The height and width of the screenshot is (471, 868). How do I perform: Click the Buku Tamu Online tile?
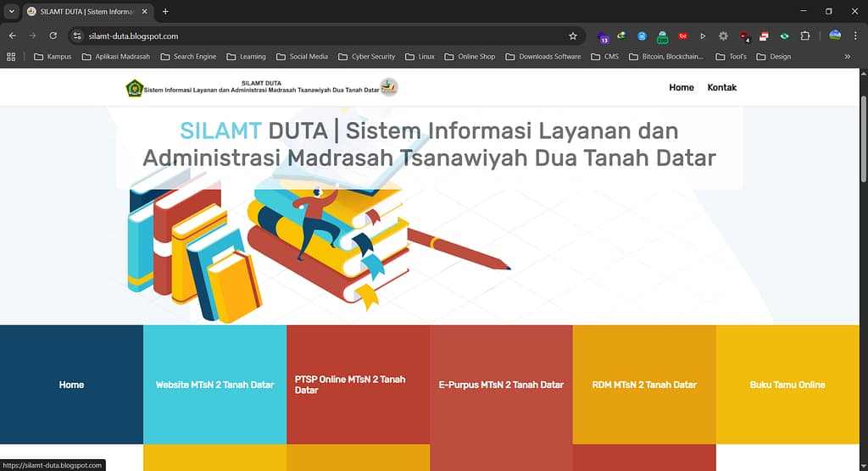pos(787,385)
